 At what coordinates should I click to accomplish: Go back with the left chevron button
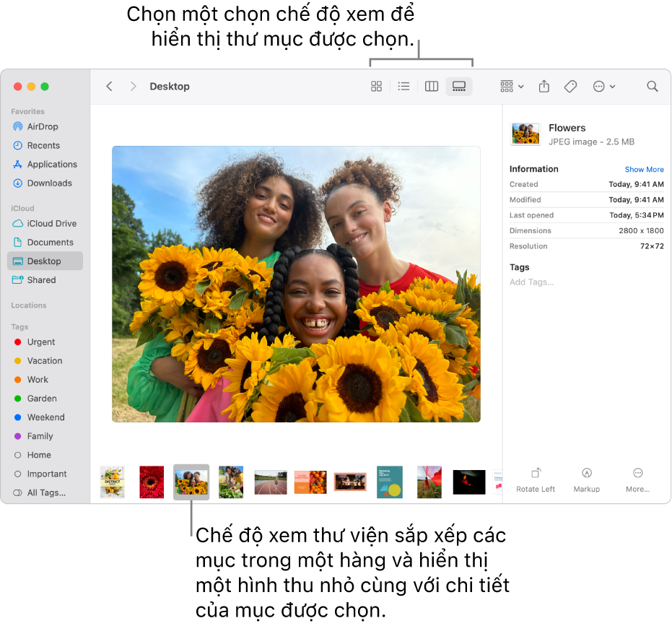(x=109, y=87)
